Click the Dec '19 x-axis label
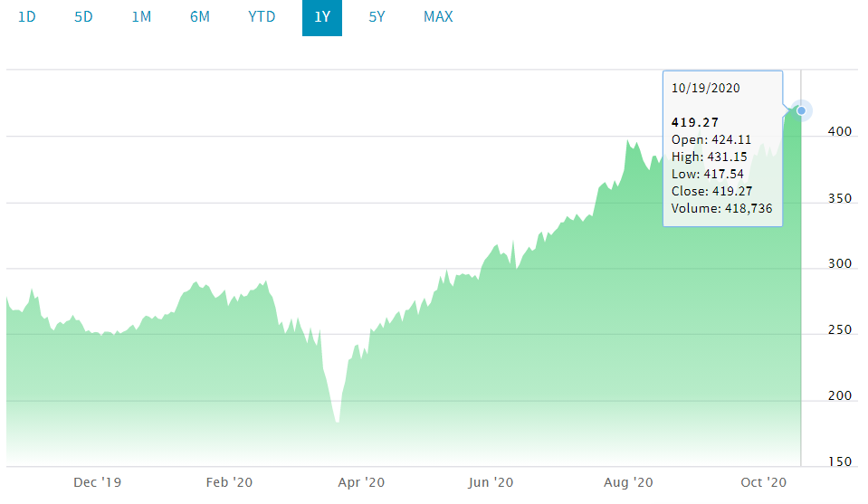 pos(97,482)
